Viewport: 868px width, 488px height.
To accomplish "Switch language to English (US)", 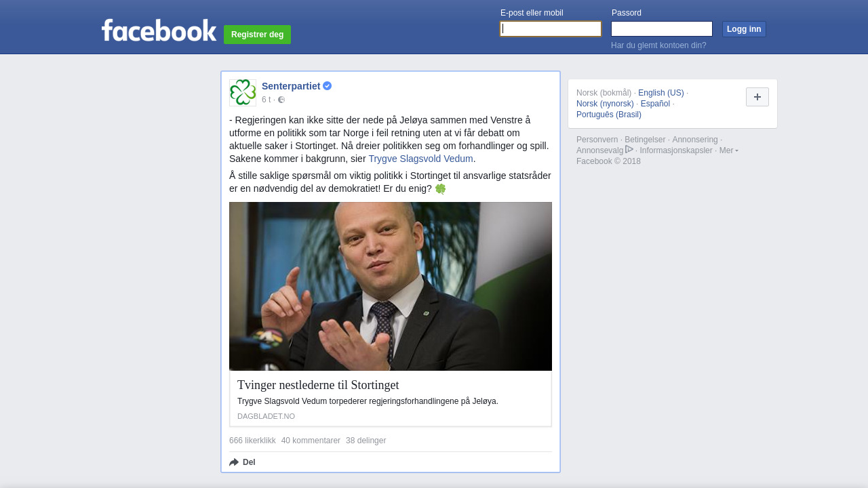I will 661,93.
